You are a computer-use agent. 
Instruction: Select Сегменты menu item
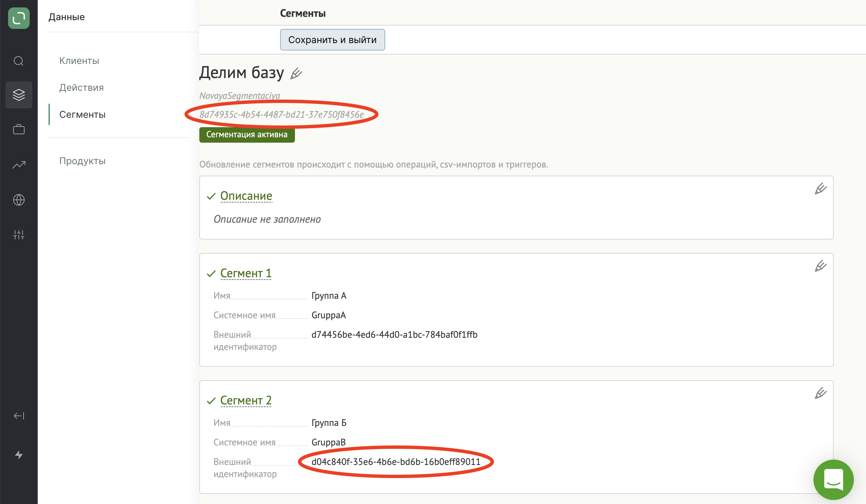[82, 114]
